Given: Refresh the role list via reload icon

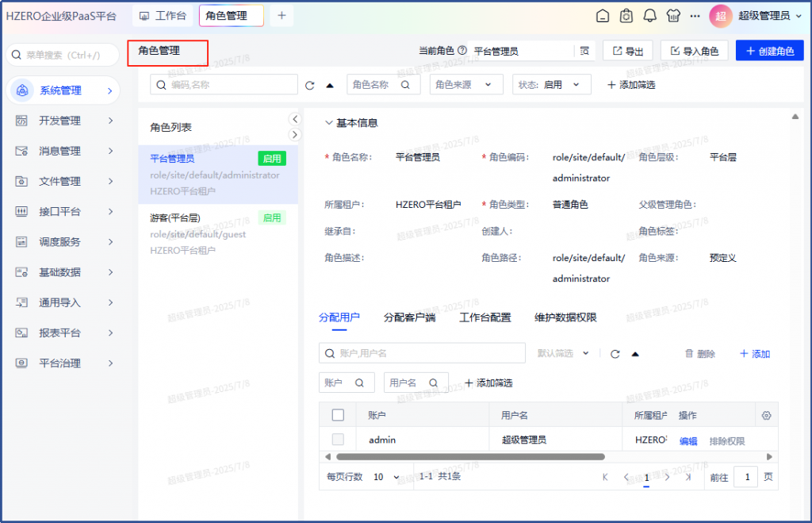Looking at the screenshot, I should click(x=310, y=85).
